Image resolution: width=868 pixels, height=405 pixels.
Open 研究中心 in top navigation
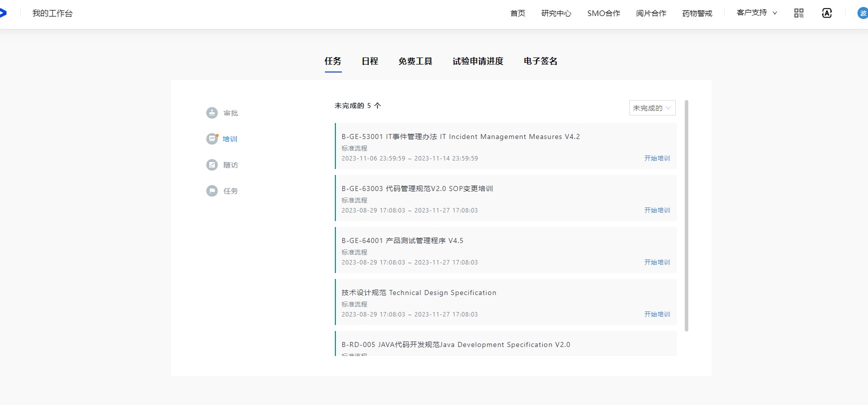pos(556,13)
